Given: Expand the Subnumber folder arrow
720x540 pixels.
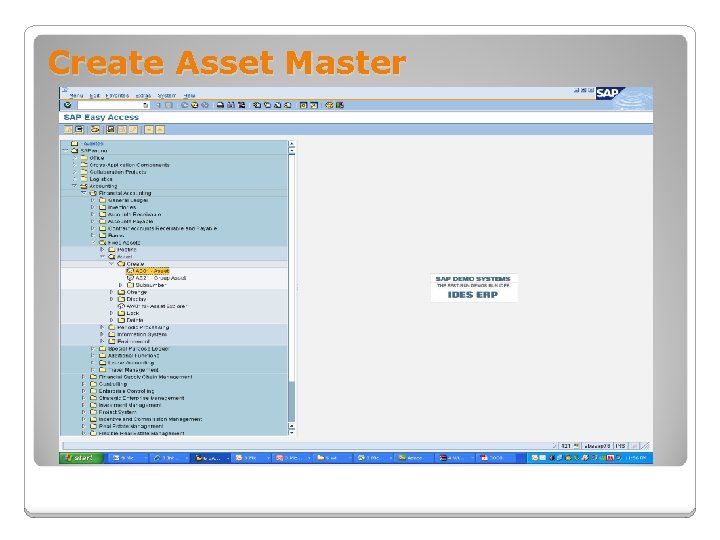Looking at the screenshot, I should (121, 285).
